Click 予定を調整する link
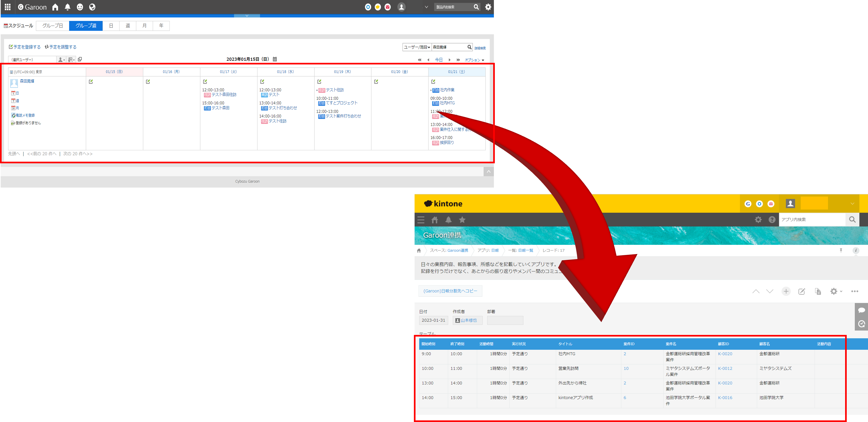 click(x=61, y=47)
